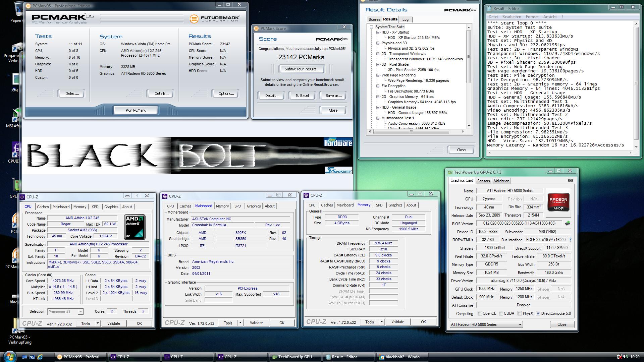Open the Datei menu in Editor
The width and height of the screenshot is (644, 362).
click(x=493, y=17)
